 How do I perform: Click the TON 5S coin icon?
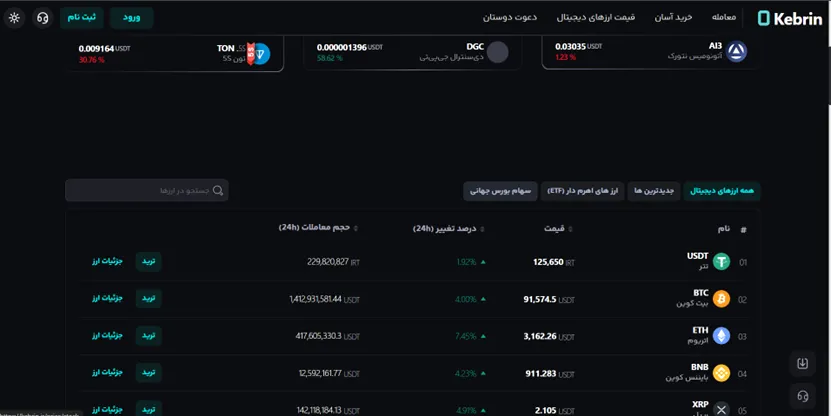tap(259, 54)
